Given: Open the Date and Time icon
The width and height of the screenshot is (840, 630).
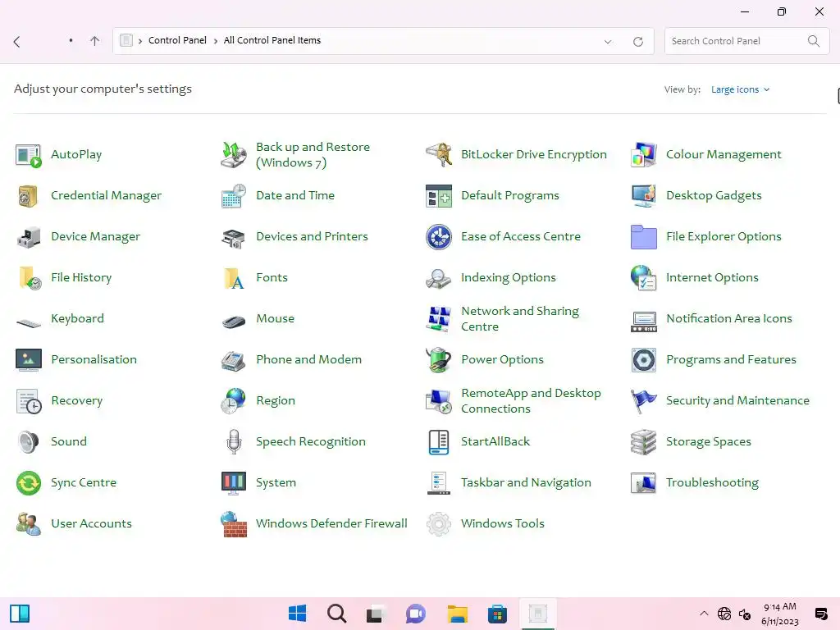Looking at the screenshot, I should (234, 196).
